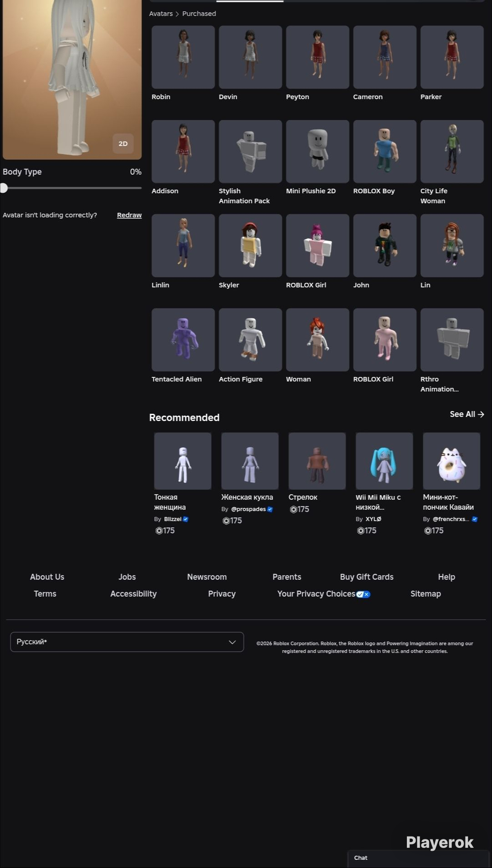Screen dimensions: 492x868
Task: Select the Cameron avatar thumbnail
Action: pyautogui.click(x=385, y=57)
